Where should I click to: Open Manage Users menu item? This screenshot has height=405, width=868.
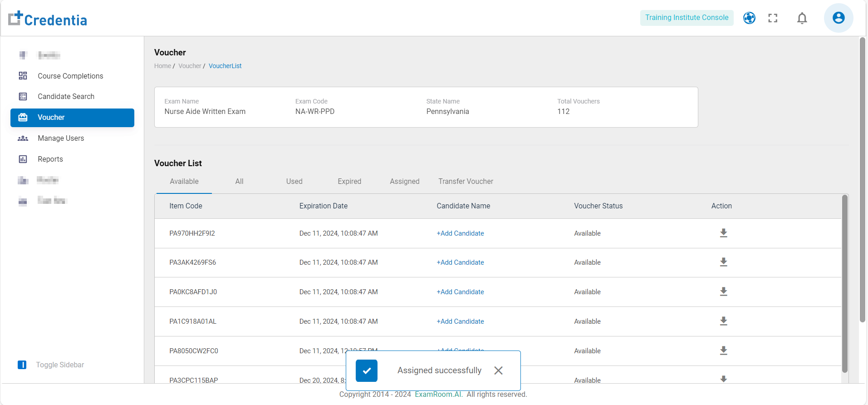73,138
